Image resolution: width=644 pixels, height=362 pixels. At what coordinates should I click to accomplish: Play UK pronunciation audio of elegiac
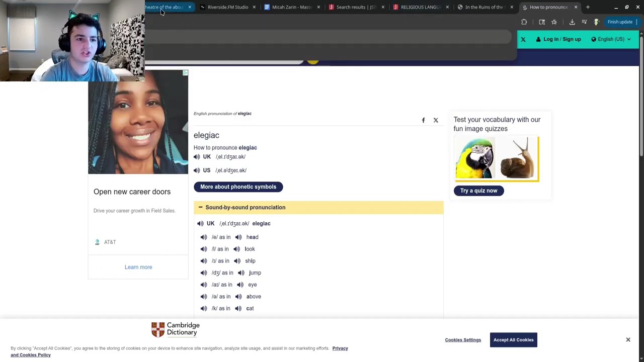[x=197, y=157]
